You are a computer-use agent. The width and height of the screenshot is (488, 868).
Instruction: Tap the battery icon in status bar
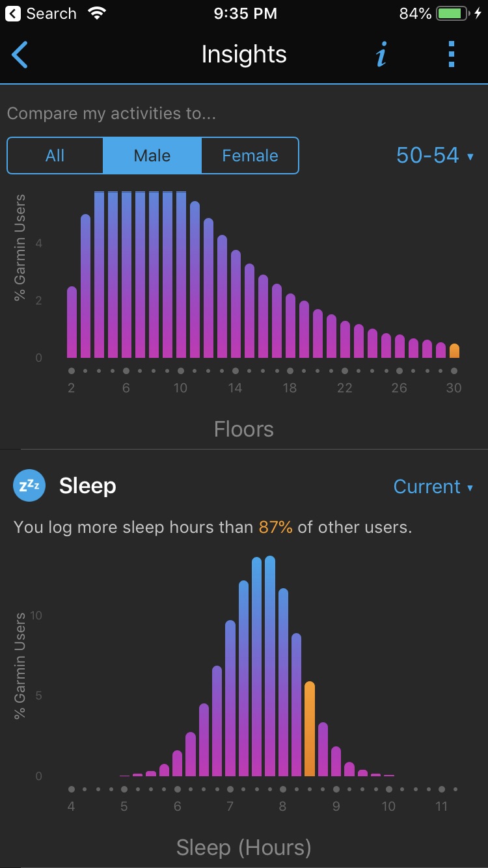(453, 14)
